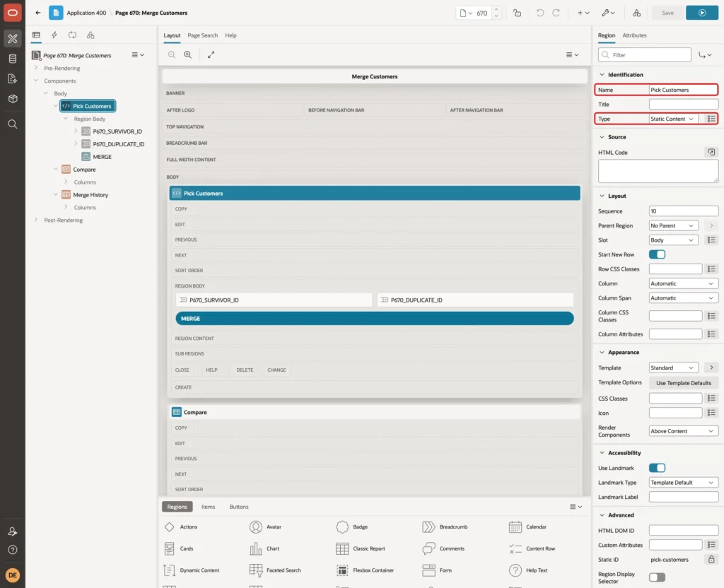The image size is (724, 588).
Task: Switch to the Attributes tab
Action: pos(634,35)
